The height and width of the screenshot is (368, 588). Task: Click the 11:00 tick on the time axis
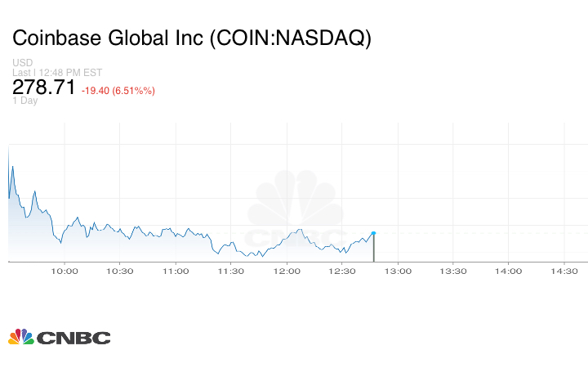(x=176, y=272)
